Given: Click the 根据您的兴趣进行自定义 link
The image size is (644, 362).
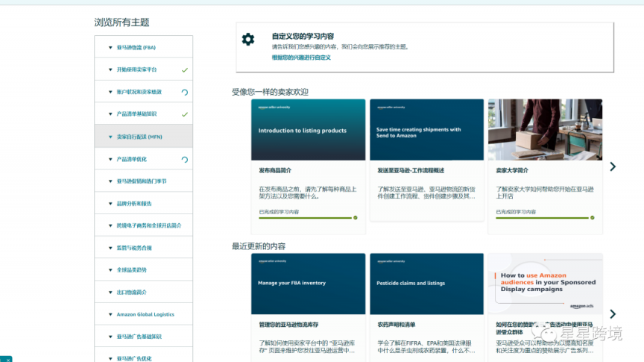Looking at the screenshot, I should (301, 57).
